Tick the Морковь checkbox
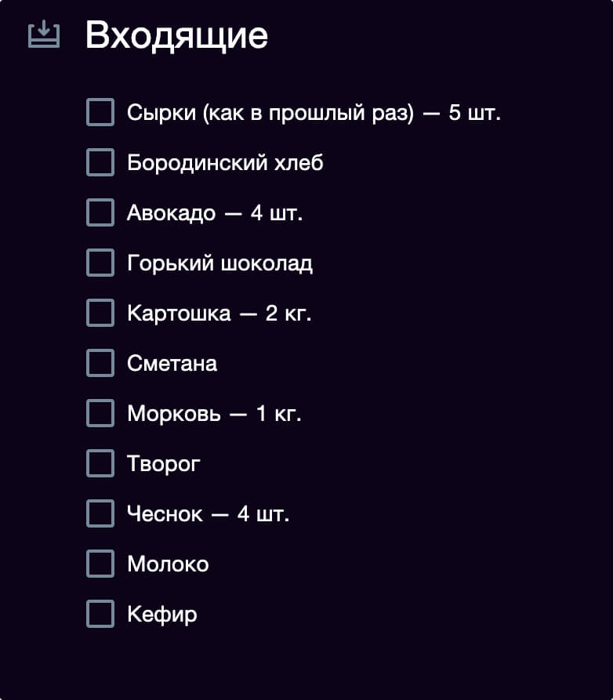Screen dimensions: 613x700 pyautogui.click(x=100, y=413)
